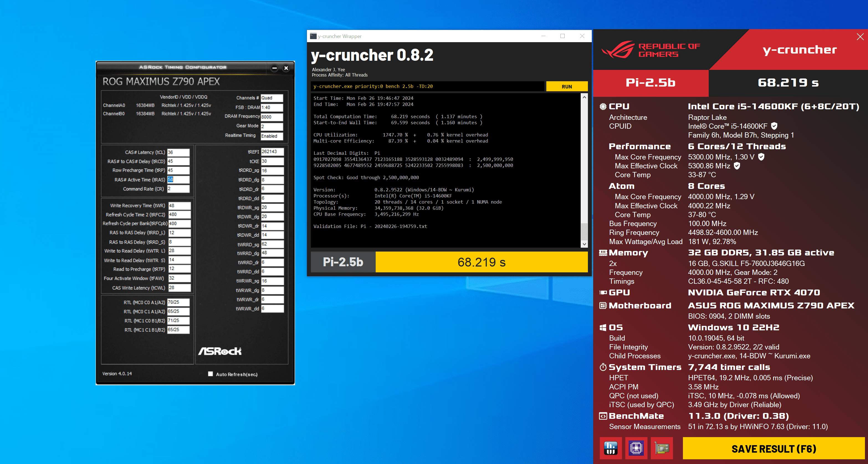This screenshot has height=464, width=868.
Task: Open HWiNFO from BenchMate panel
Action: pyautogui.click(x=611, y=448)
